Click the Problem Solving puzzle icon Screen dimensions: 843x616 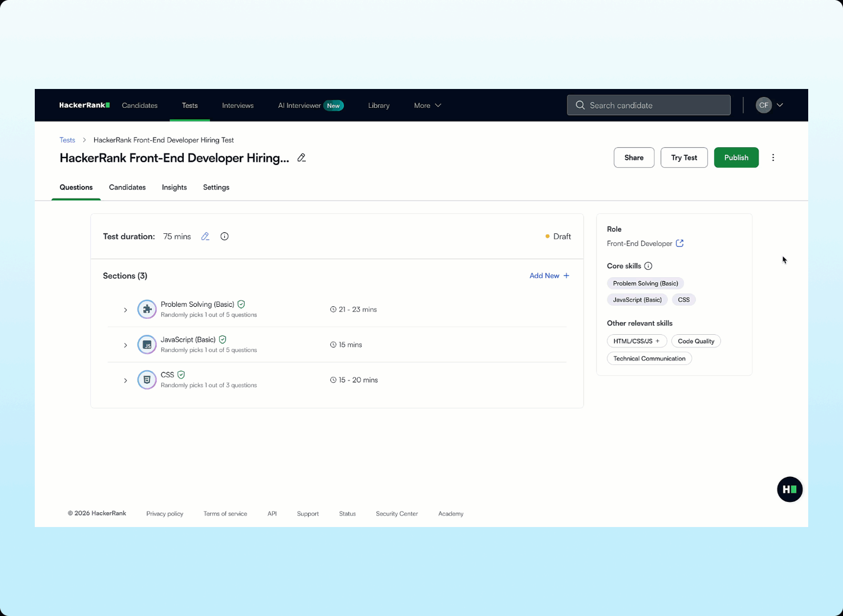147,309
